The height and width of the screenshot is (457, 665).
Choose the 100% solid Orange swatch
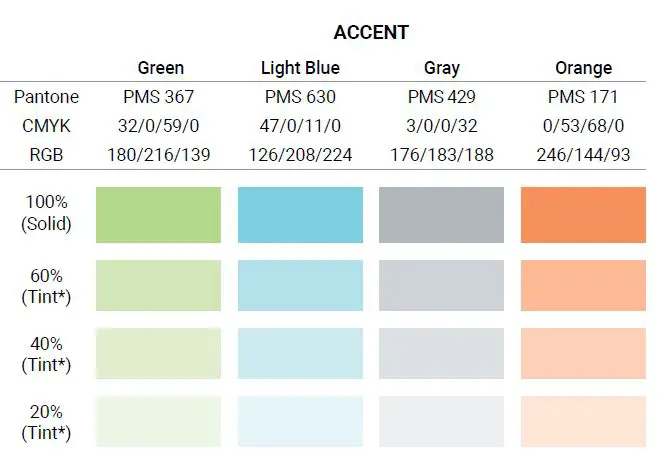point(584,214)
